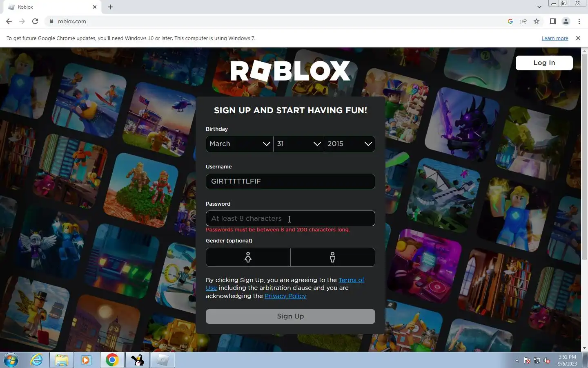The width and height of the screenshot is (588, 368).
Task: Click the Action Center flag tray icon
Action: pyautogui.click(x=527, y=360)
